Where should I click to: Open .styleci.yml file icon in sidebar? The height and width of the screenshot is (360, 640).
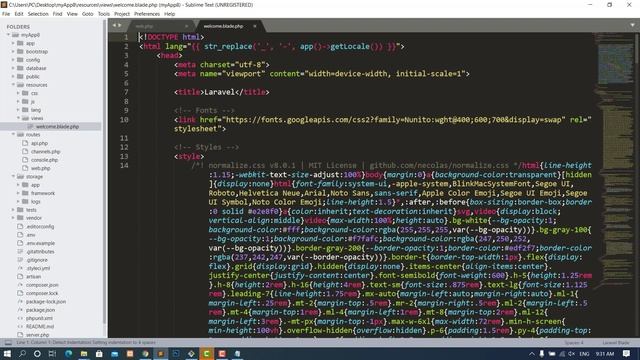click(x=20, y=268)
